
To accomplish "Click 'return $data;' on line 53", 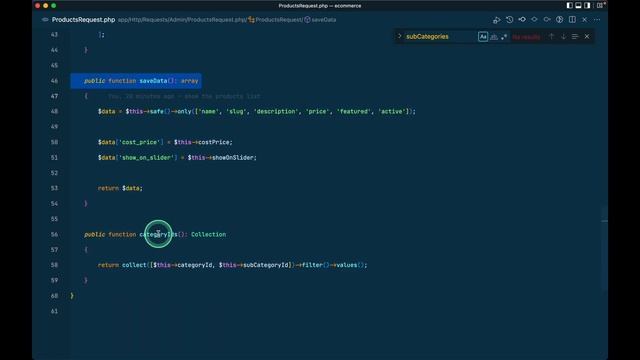I will [120, 188].
